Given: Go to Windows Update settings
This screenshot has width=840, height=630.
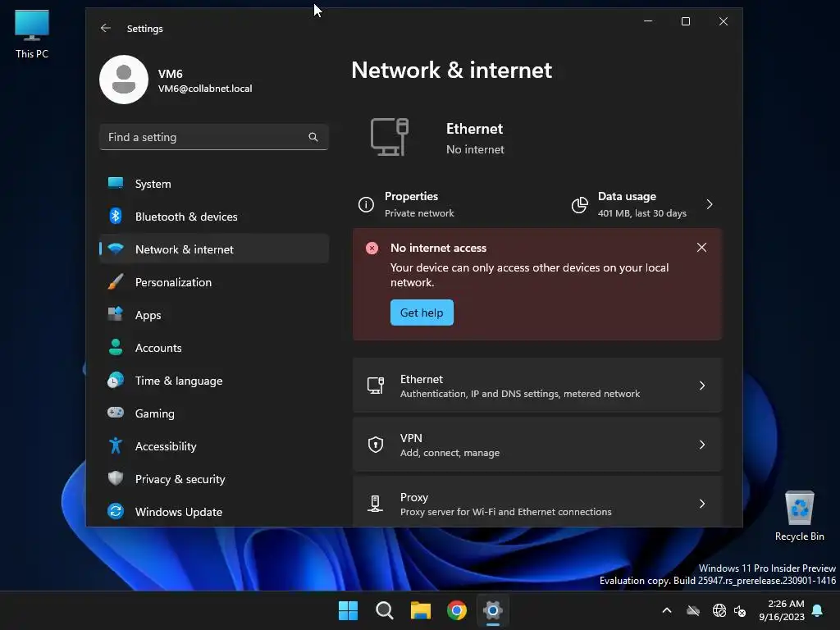Looking at the screenshot, I should coord(214,512).
